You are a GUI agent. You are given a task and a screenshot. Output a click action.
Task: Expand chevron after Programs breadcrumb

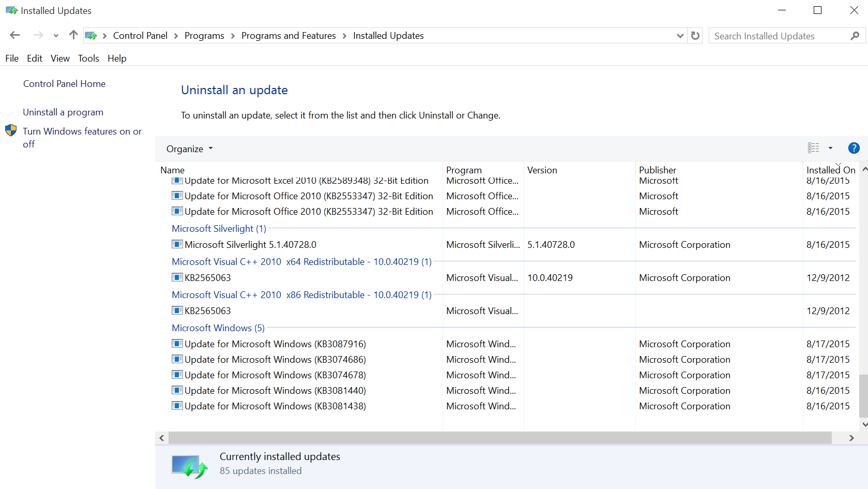click(233, 36)
